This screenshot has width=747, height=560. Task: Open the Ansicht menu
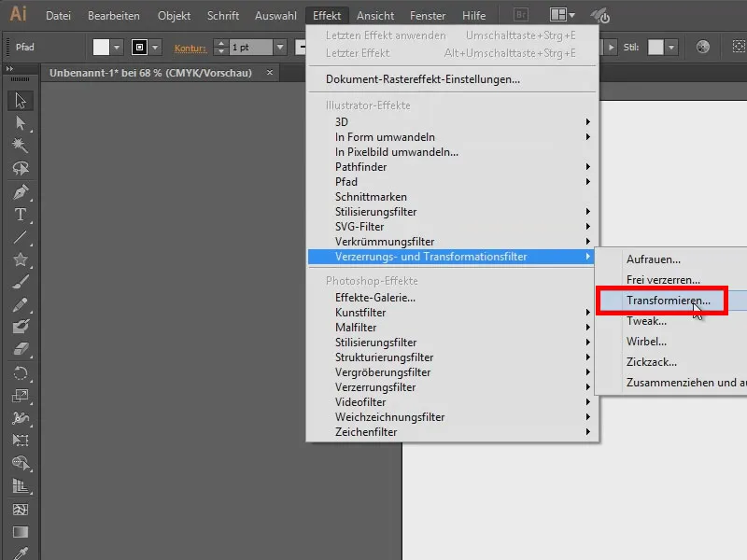tap(375, 16)
